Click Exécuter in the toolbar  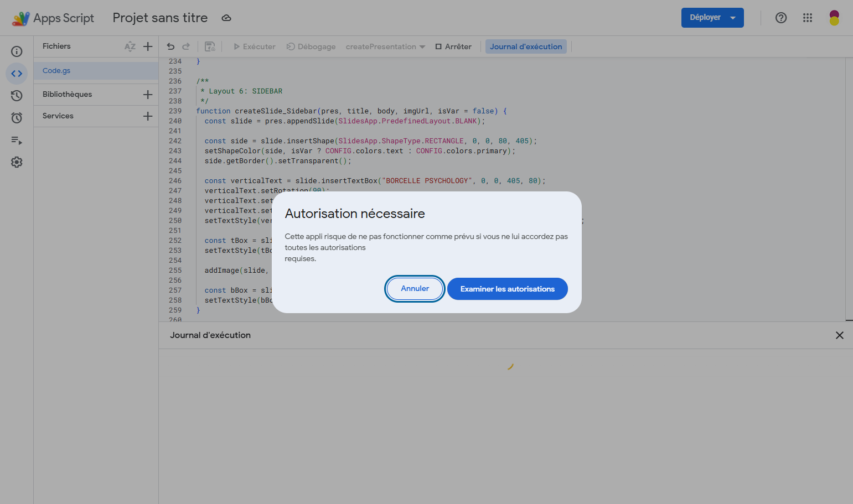255,46
